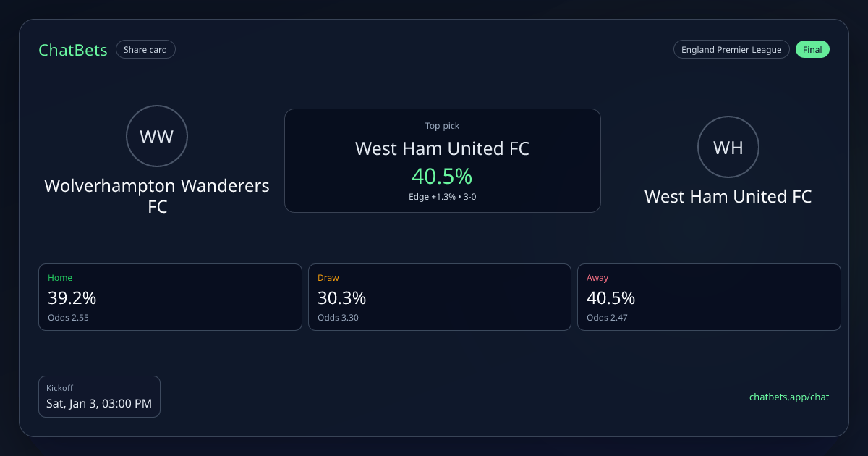
Task: Click West Ham United FC name under WH badge
Action: (x=728, y=196)
